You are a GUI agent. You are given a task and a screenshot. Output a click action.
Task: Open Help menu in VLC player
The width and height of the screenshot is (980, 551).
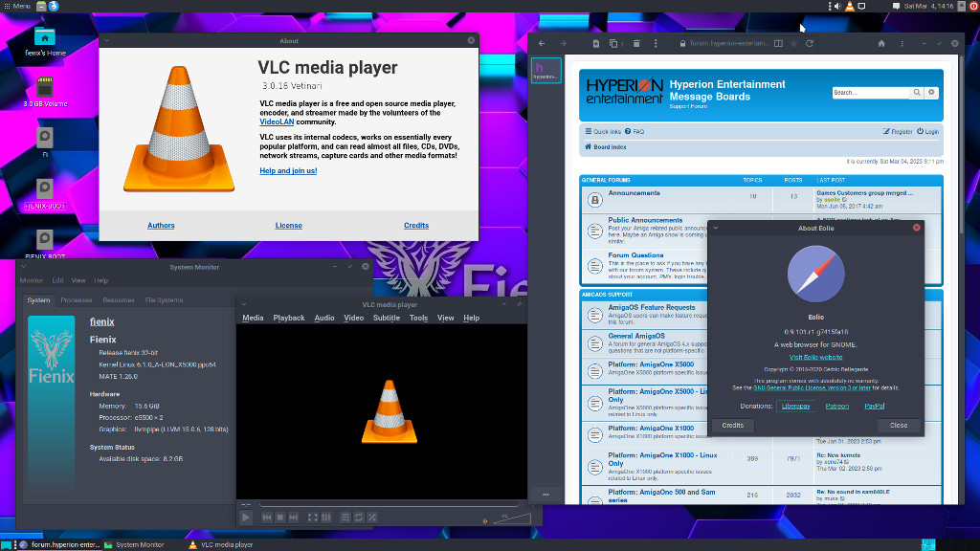click(x=471, y=318)
